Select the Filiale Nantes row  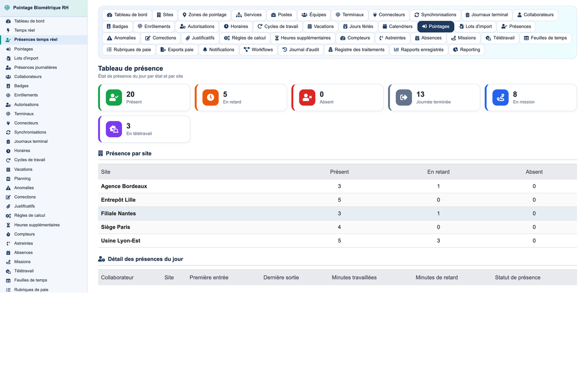click(x=337, y=213)
